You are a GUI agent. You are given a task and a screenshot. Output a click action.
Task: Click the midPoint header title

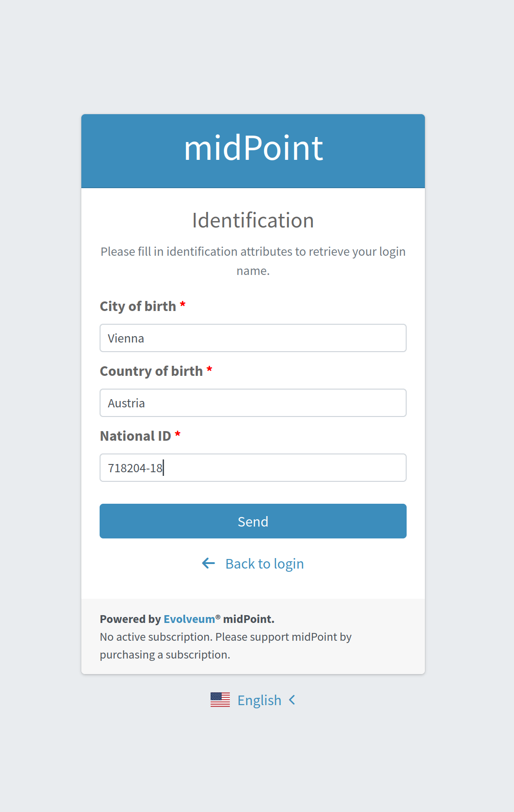(x=253, y=148)
